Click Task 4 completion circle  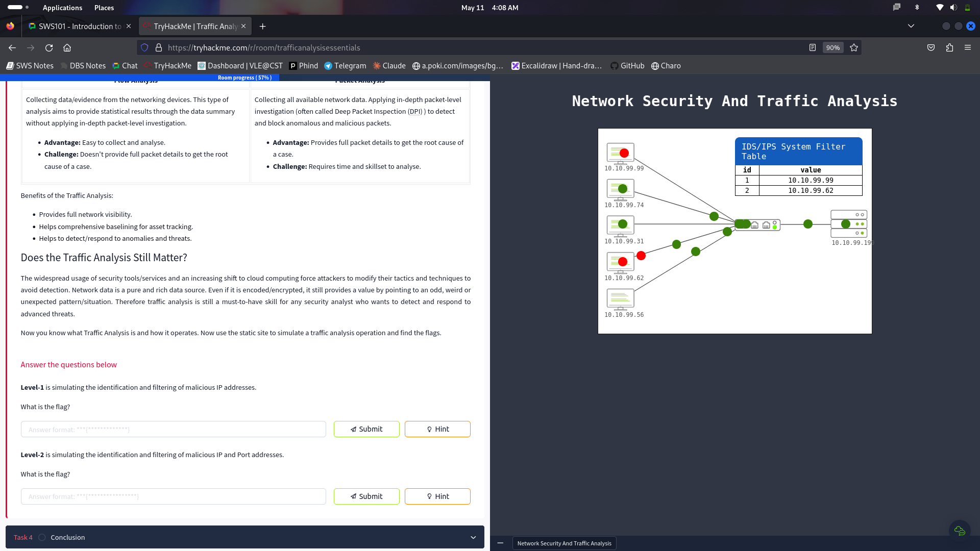(x=42, y=537)
